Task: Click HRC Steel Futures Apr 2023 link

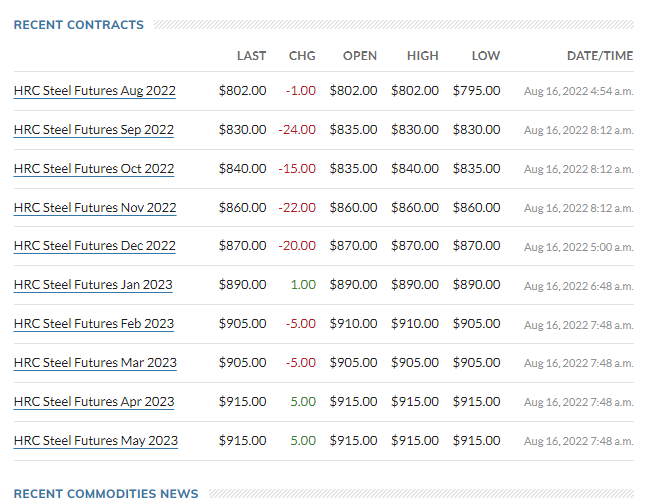Action: [x=94, y=402]
